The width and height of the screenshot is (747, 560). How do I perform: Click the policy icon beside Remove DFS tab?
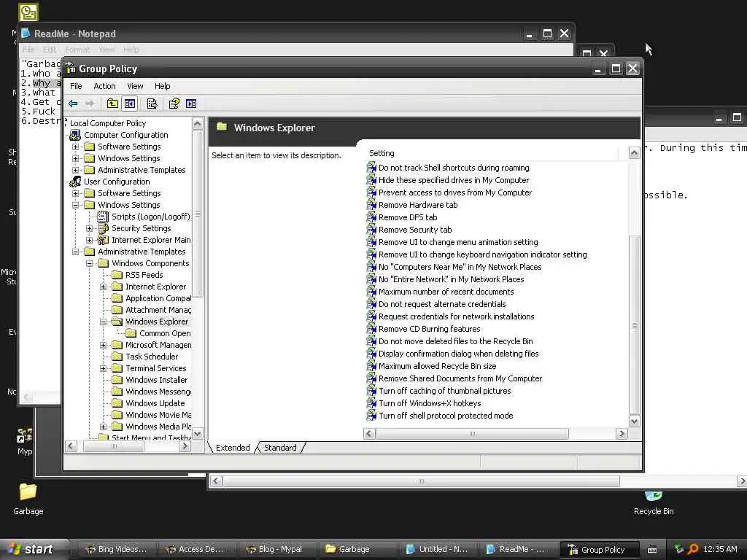pyautogui.click(x=371, y=217)
